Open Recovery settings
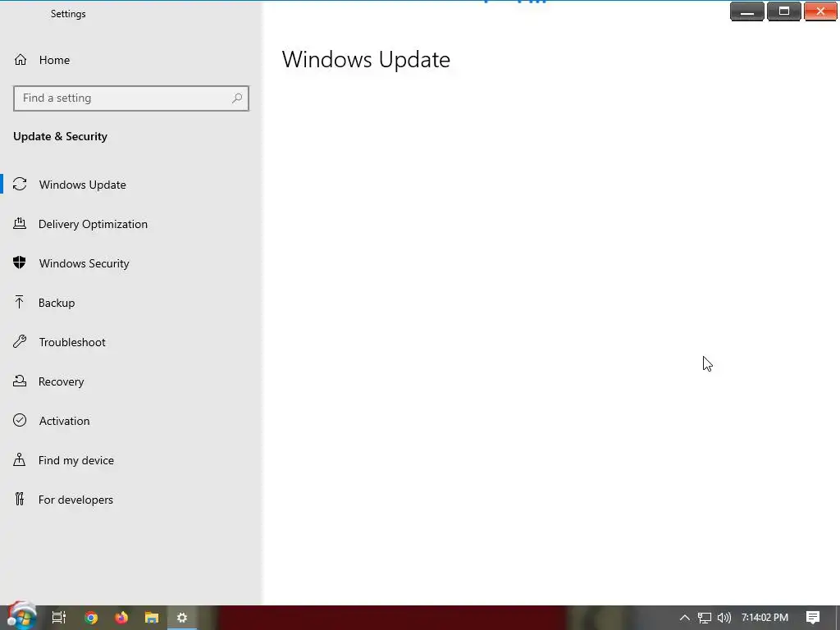The width and height of the screenshot is (840, 630). coord(131,381)
